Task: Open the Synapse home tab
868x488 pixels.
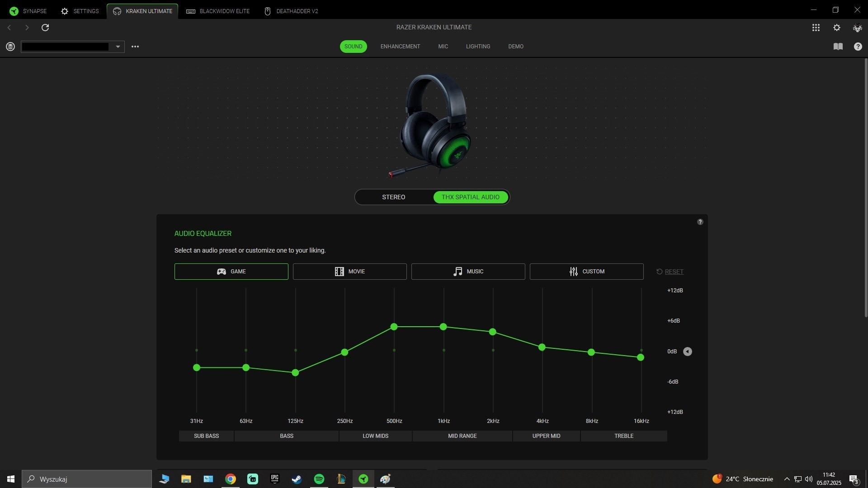Action: pyautogui.click(x=28, y=11)
